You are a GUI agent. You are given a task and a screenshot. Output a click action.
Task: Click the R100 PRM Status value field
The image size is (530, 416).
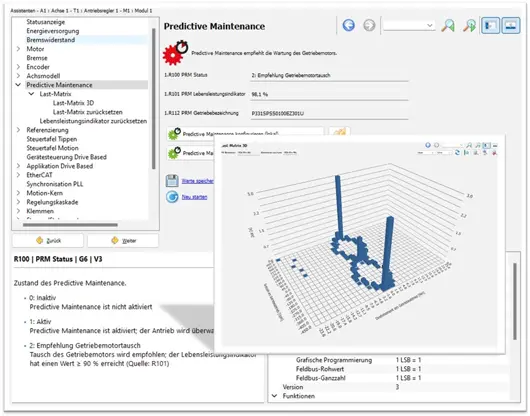[329, 75]
